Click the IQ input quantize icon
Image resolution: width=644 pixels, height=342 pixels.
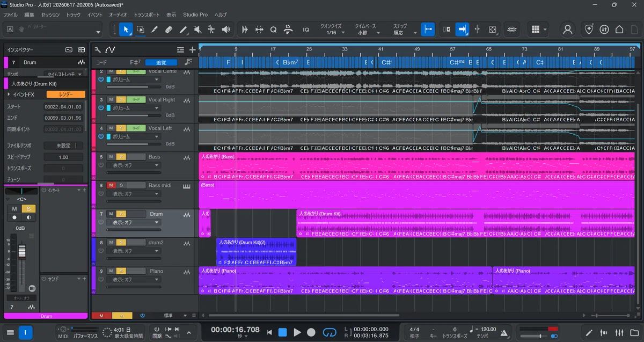pos(306,30)
